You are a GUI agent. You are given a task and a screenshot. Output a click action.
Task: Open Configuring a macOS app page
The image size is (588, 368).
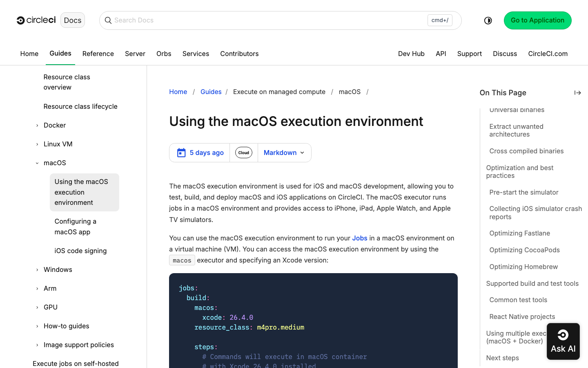76,227
